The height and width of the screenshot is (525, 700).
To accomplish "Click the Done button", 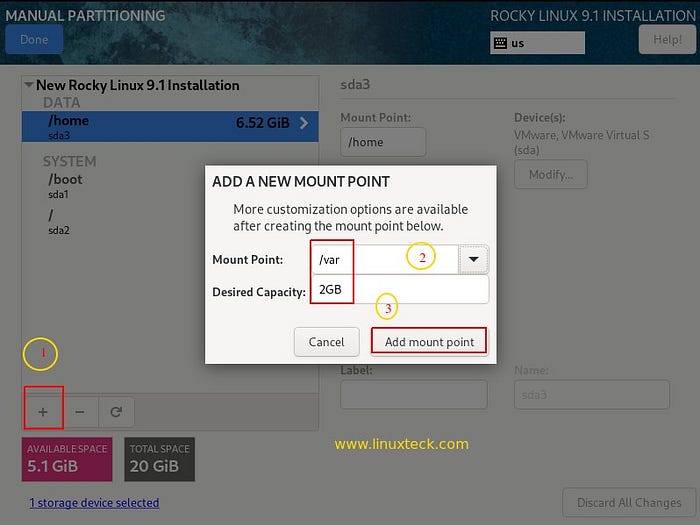I will 34,39.
